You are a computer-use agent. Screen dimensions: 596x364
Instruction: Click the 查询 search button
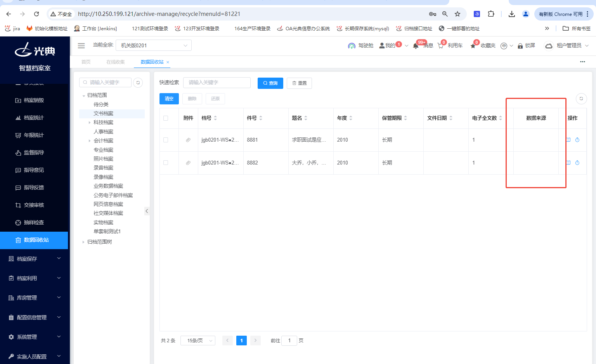270,83
